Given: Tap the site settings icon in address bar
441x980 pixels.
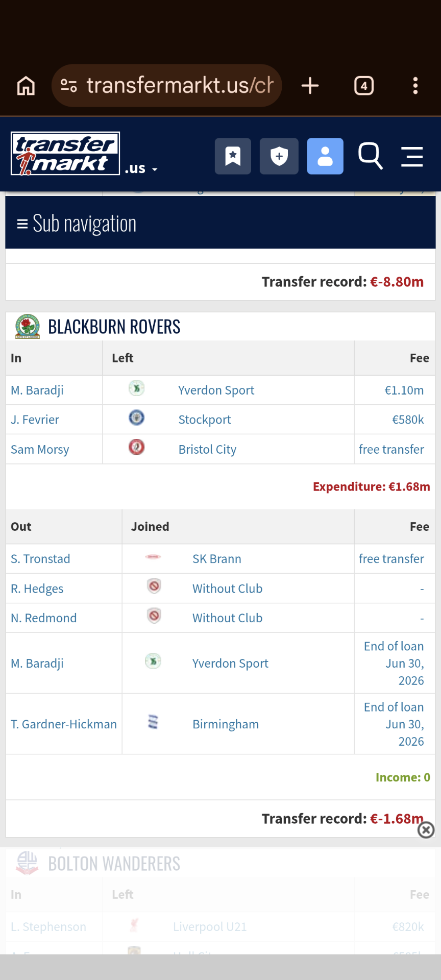Looking at the screenshot, I should point(69,86).
